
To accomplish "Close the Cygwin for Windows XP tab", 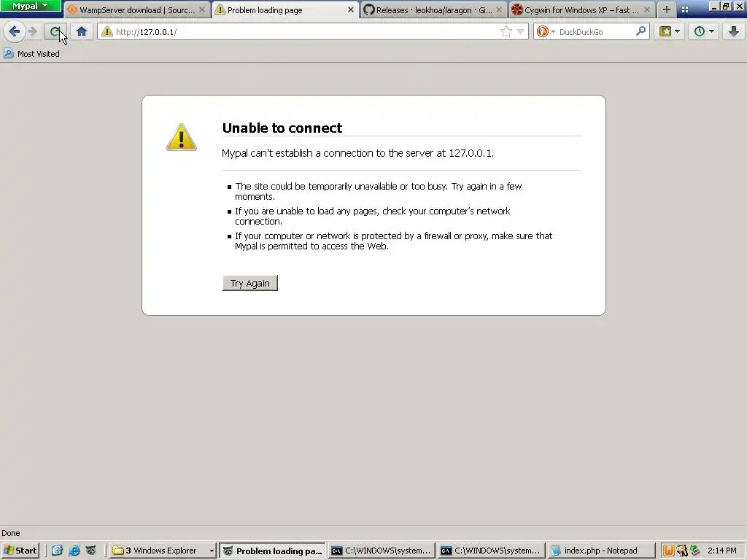I will click(646, 9).
